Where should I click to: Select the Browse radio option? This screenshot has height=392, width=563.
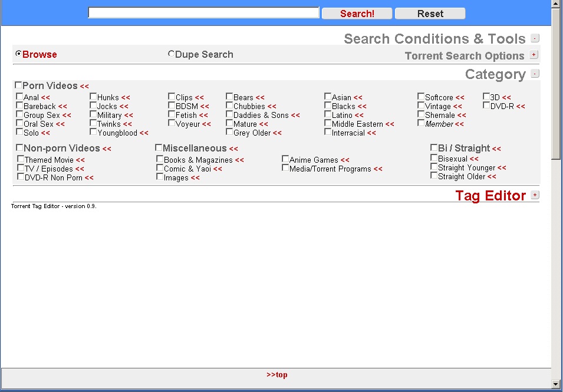19,54
